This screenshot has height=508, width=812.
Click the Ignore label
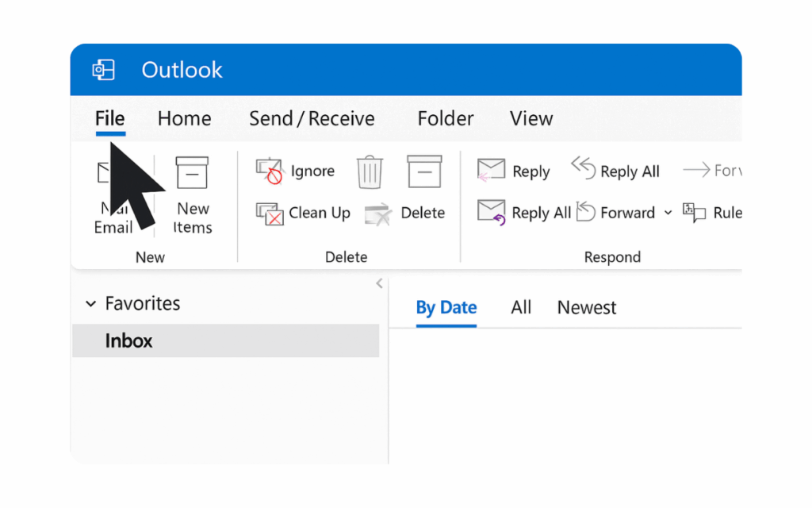point(312,171)
